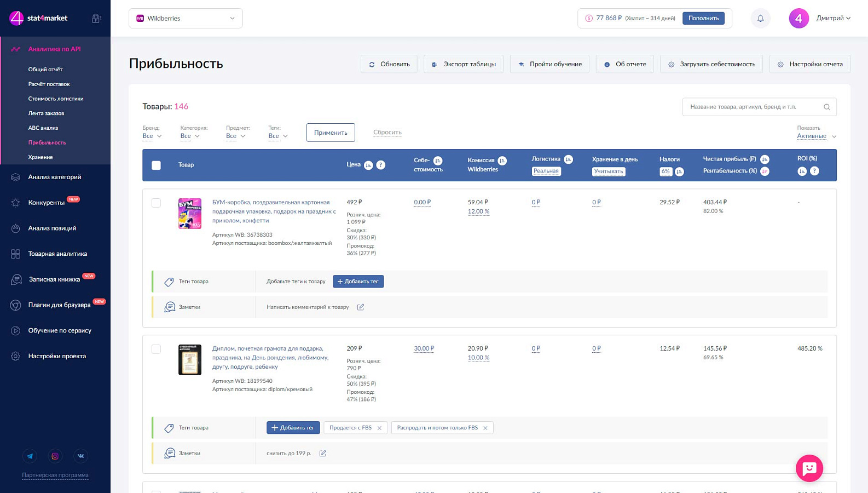Screen dimensions: 868x493
Task: Sort by Чистая прибыль (₽)
Action: click(x=765, y=159)
